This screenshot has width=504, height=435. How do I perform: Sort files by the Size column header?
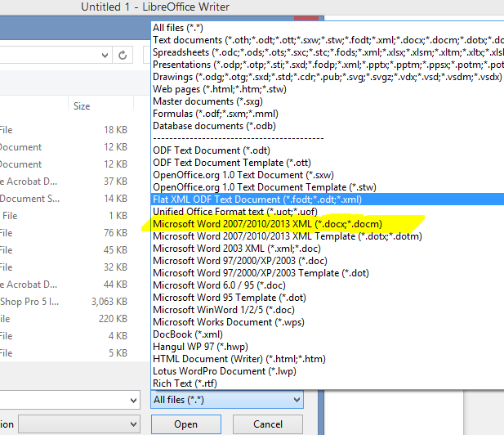click(x=100, y=106)
